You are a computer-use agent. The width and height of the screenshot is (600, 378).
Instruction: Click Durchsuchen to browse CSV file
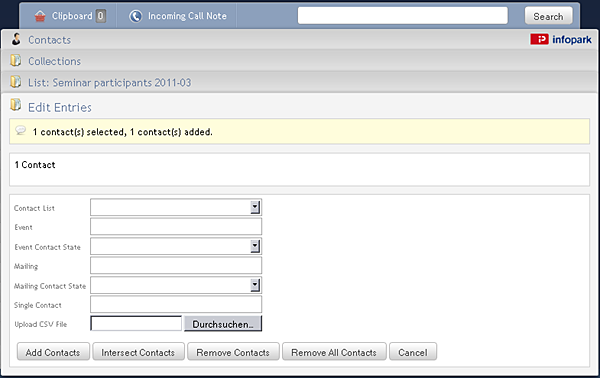click(x=223, y=324)
